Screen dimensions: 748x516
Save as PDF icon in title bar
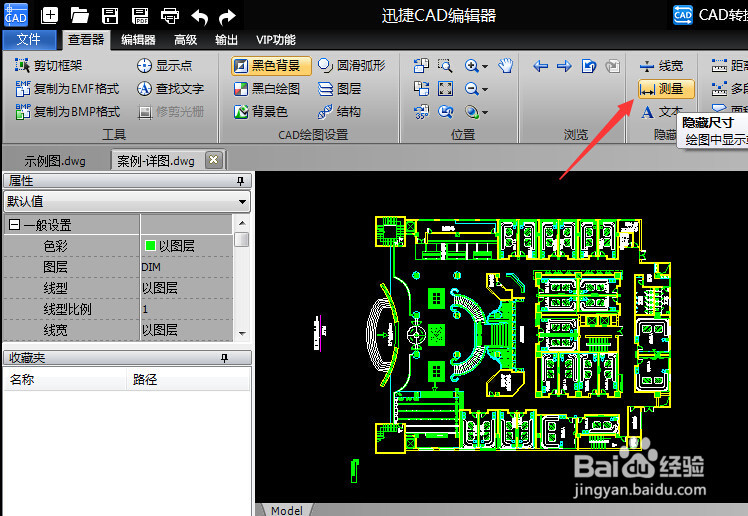140,15
